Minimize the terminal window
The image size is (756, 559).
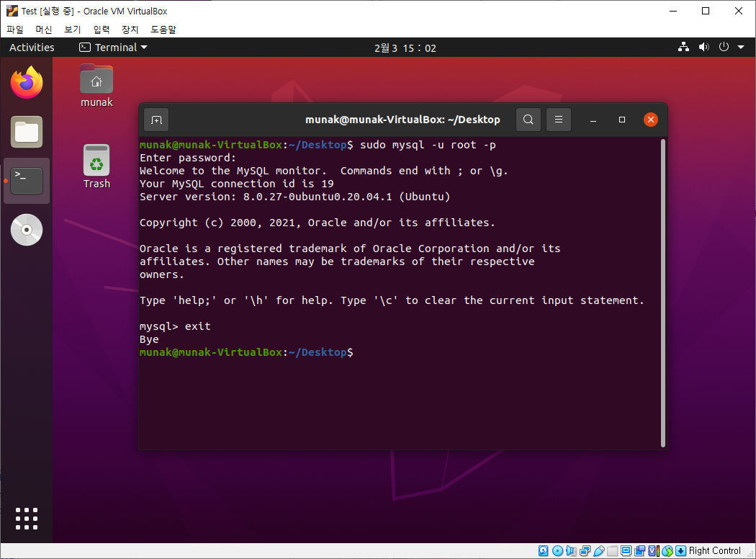[x=593, y=120]
